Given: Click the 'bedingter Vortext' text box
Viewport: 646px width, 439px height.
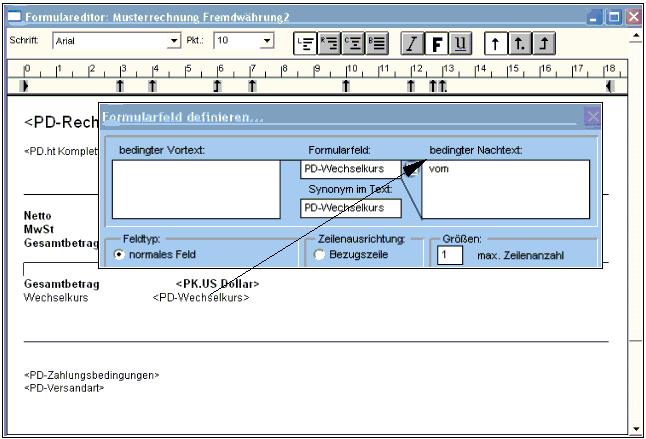Looking at the screenshot, I should tap(196, 188).
